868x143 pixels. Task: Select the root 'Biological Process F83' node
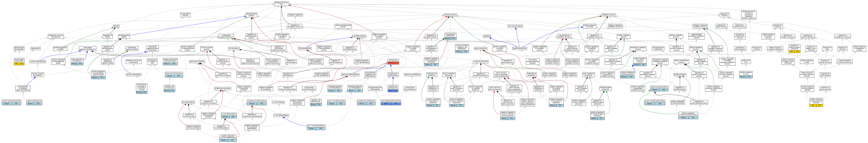[x=281, y=3]
